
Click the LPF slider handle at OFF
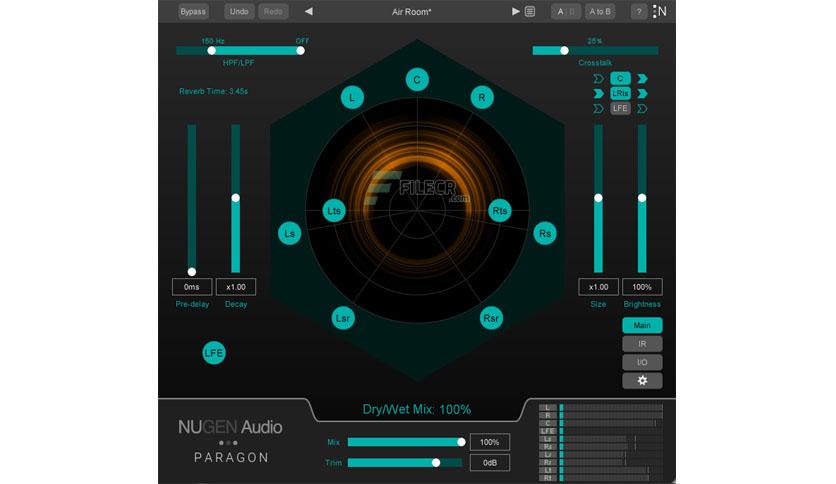301,51
